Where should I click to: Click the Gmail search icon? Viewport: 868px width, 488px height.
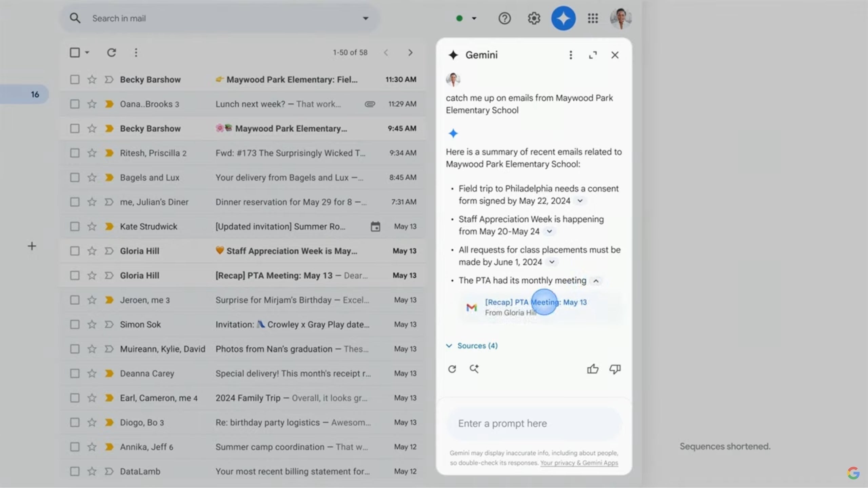click(76, 18)
